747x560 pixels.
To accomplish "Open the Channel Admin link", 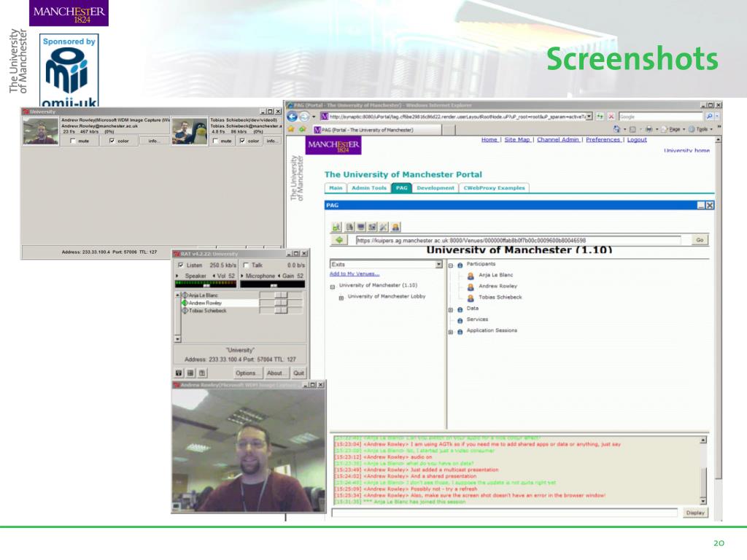I will (x=558, y=139).
